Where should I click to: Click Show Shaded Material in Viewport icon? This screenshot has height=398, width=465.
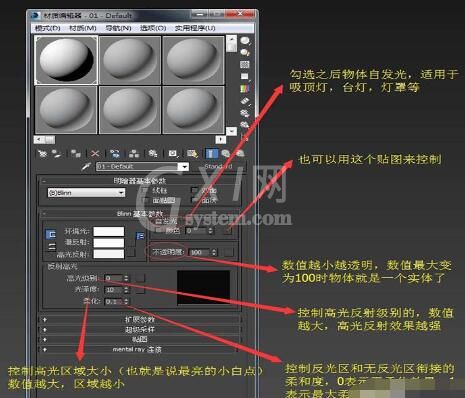click(192, 154)
